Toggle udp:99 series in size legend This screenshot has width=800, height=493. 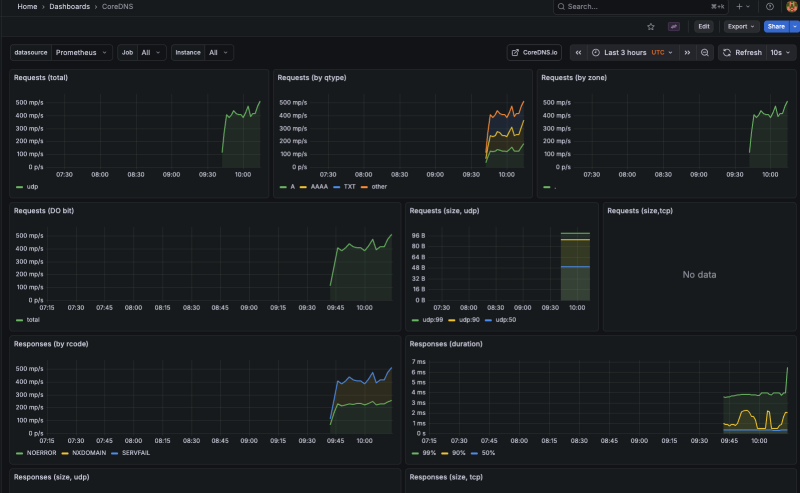click(x=432, y=320)
